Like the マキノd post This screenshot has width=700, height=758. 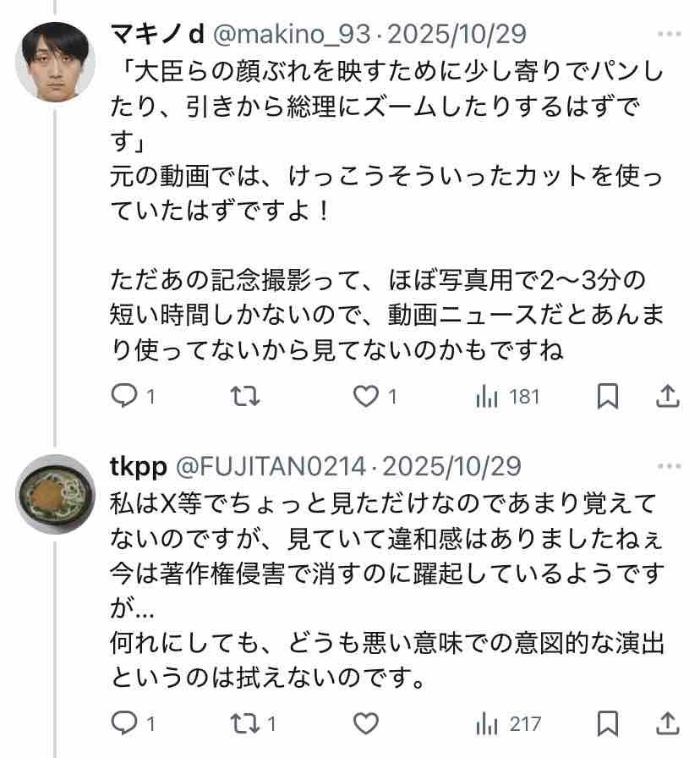click(x=365, y=396)
